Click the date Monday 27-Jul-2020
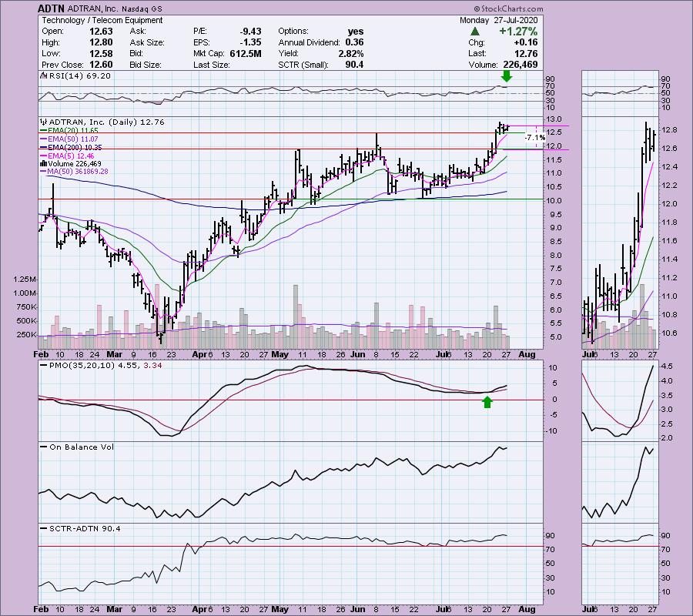The height and width of the screenshot is (616, 693). [498, 20]
